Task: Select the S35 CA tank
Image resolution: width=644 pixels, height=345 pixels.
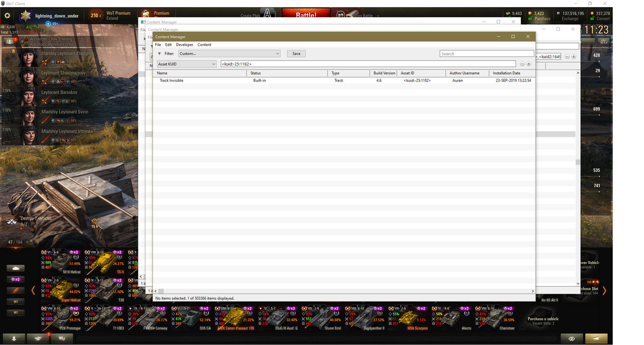Action: [x=192, y=318]
